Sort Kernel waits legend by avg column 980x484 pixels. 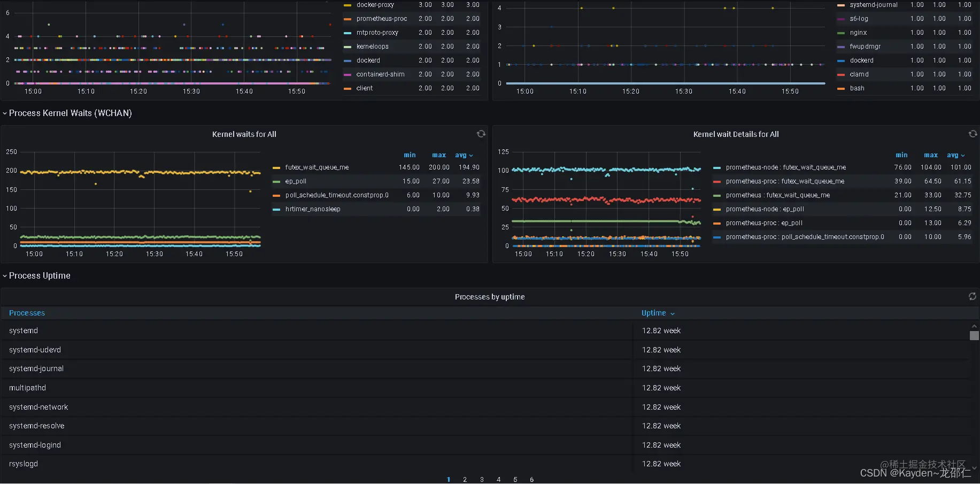pyautogui.click(x=464, y=155)
